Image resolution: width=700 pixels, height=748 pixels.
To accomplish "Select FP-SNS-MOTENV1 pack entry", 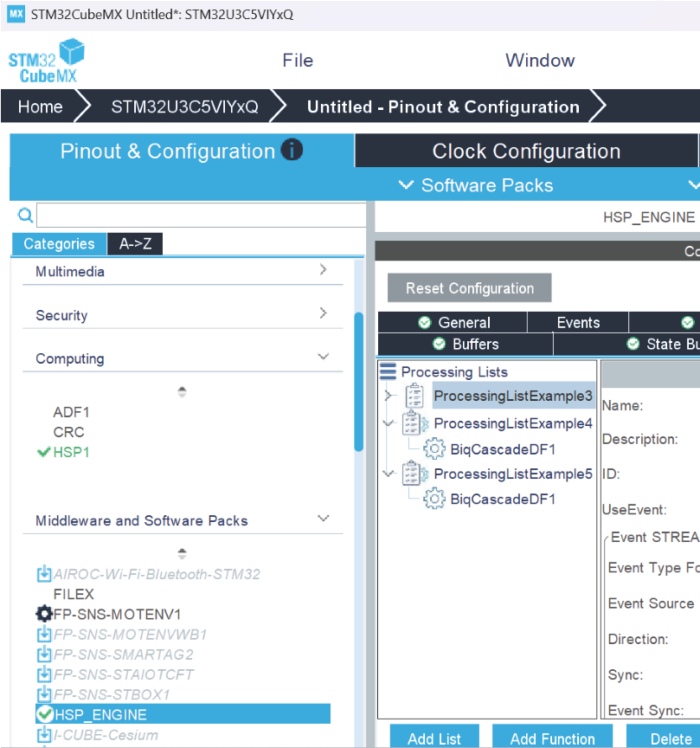I will coord(117,614).
